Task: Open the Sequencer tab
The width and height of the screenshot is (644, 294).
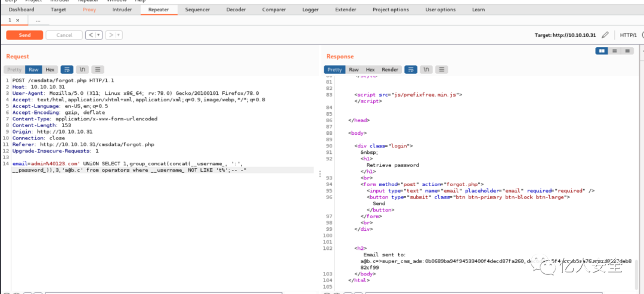Action: 197,10
